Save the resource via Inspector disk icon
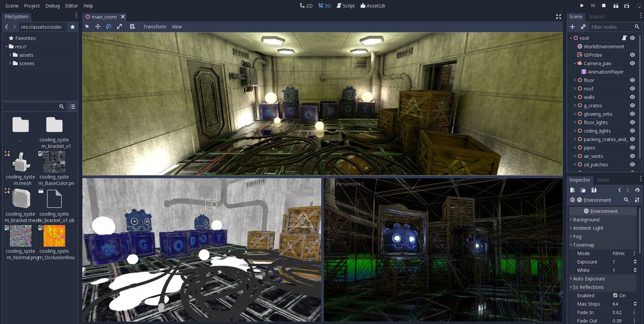The image size is (644, 324). pyautogui.click(x=594, y=190)
